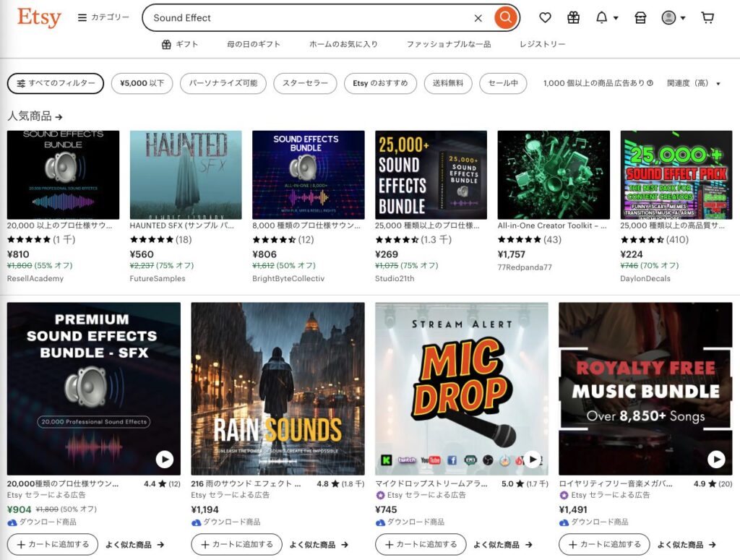Screen dimensions: 740x560
Task: Add the royalty free music bundle to cart
Action: coord(605,544)
